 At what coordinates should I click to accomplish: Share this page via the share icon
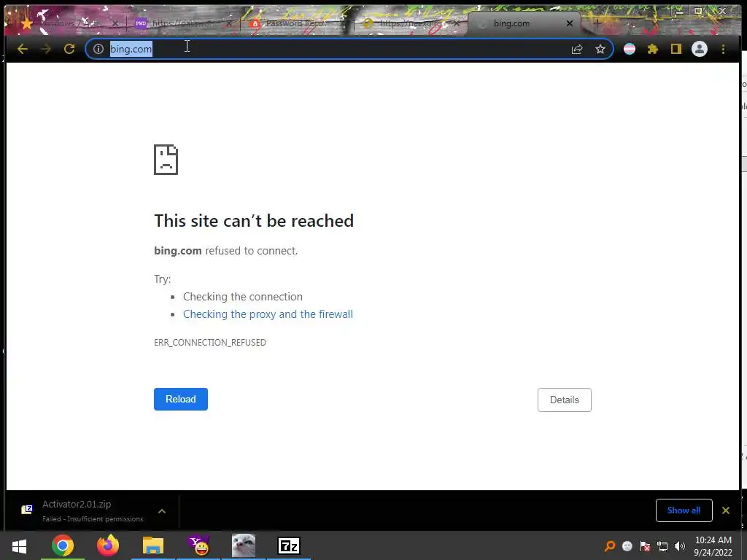(x=577, y=49)
